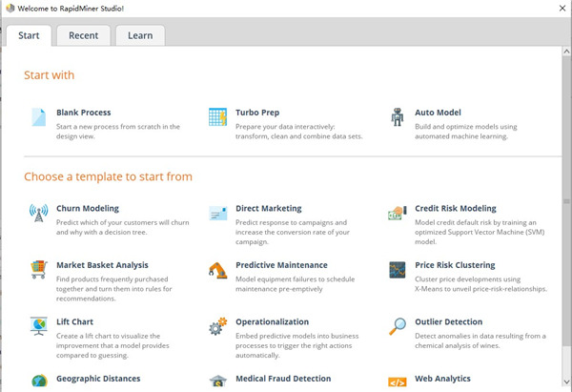Click the Auto Model robot icon

click(x=397, y=117)
